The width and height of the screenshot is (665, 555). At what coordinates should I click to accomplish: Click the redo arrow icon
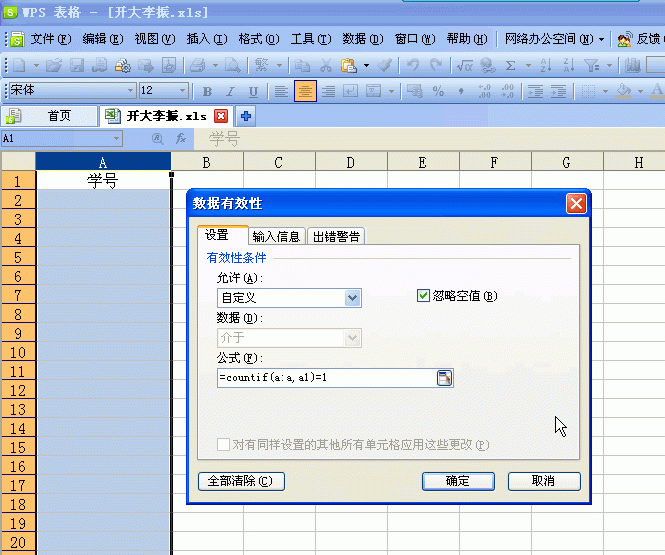pos(436,65)
